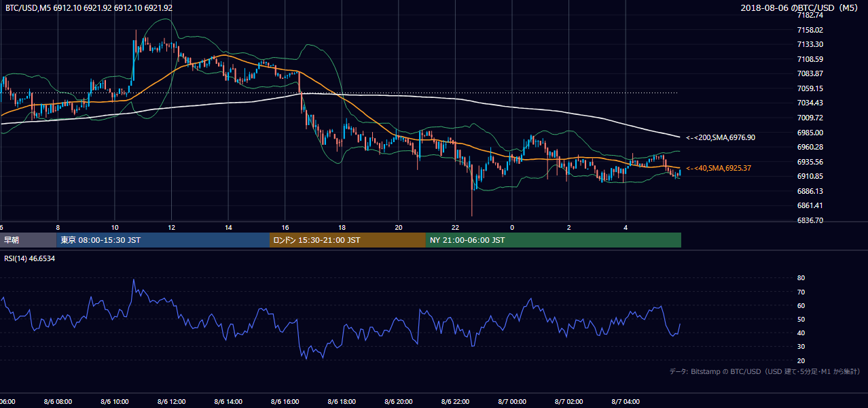Click the 8/6 16:00 time axis label
Image resolution: width=868 pixels, height=408 pixels.
(x=285, y=402)
